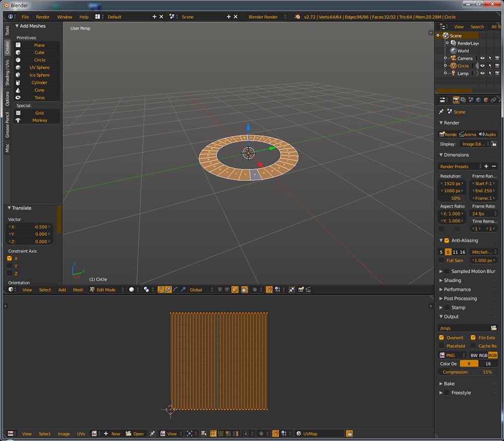Viewport: 504px width, 441px height.
Task: Click the auto-merge editing icon in 3D header
Action: (x=291, y=290)
